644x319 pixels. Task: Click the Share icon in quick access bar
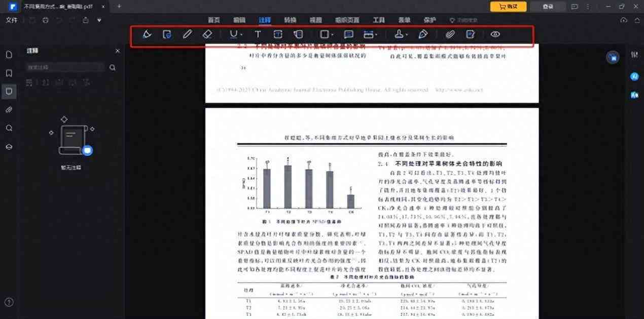[x=86, y=20]
